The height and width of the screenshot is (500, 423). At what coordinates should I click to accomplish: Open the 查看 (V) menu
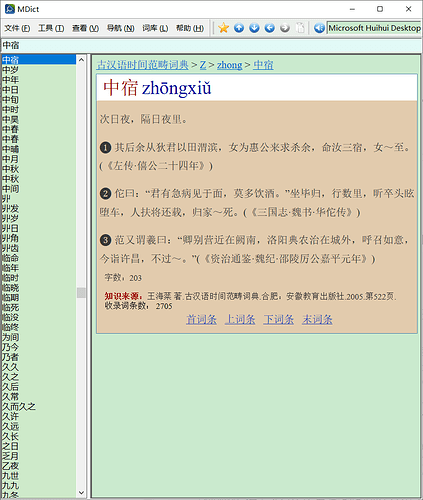tap(85, 28)
